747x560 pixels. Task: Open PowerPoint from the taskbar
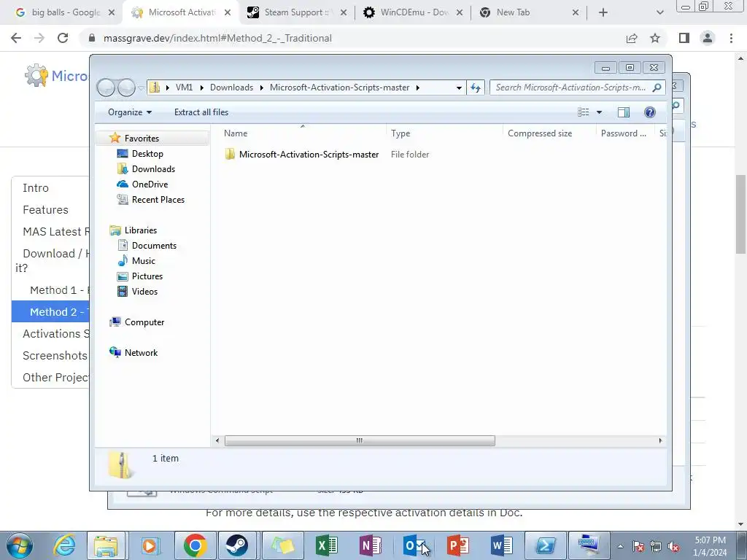tap(458, 545)
